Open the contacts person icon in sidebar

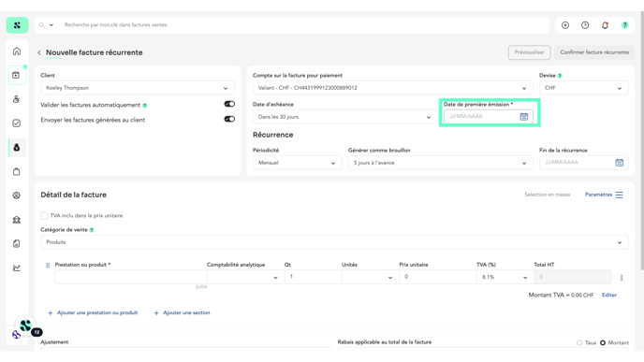point(17,99)
